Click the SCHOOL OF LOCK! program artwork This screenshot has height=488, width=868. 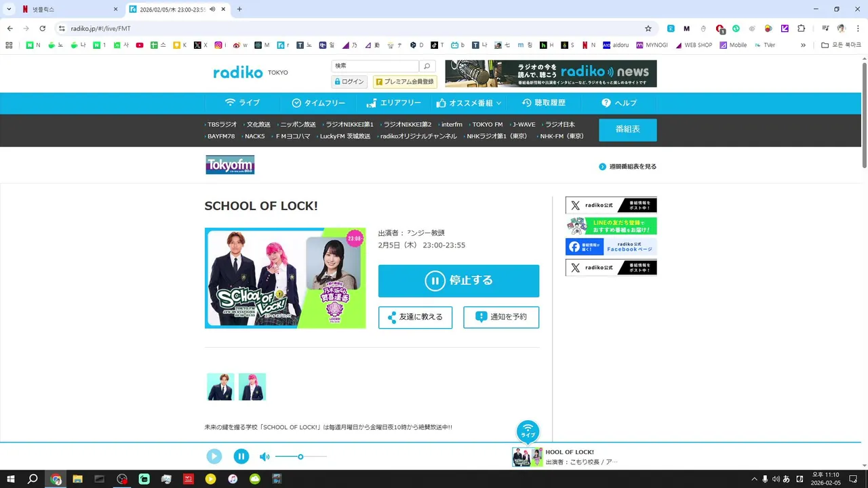click(285, 278)
